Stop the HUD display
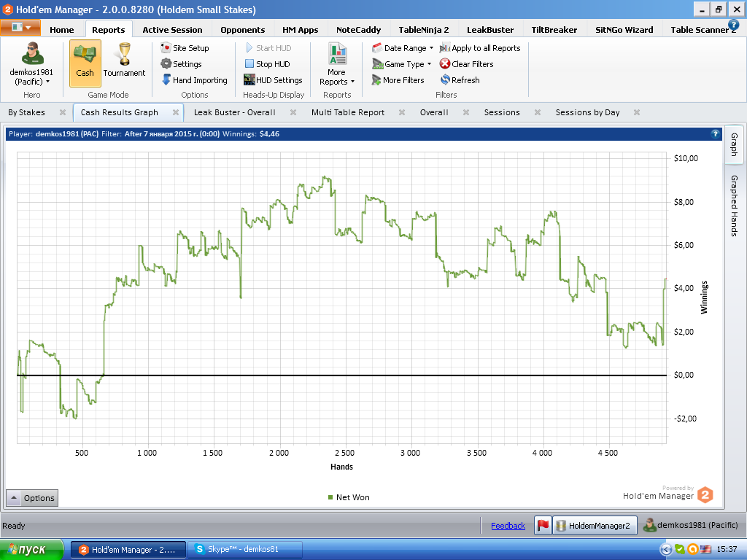 point(267,64)
